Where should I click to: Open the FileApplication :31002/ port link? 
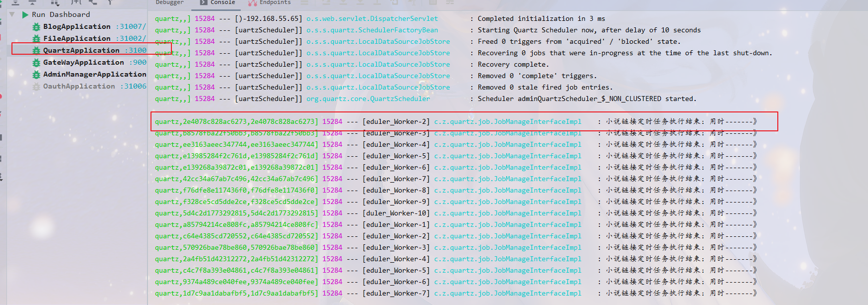131,38
